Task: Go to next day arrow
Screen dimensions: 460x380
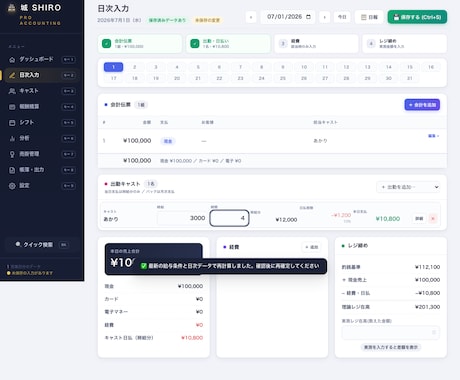Action: pos(324,17)
